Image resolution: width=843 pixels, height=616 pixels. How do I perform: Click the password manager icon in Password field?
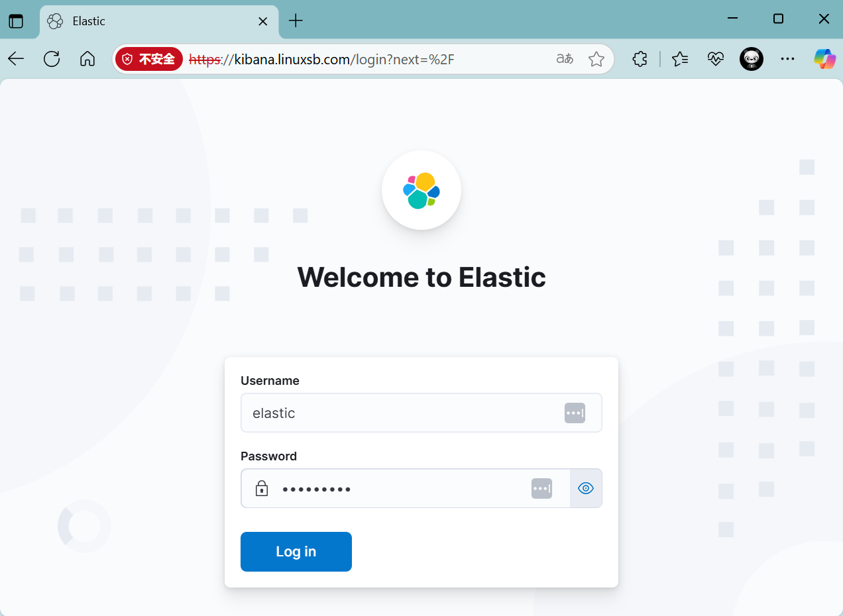tap(541, 489)
